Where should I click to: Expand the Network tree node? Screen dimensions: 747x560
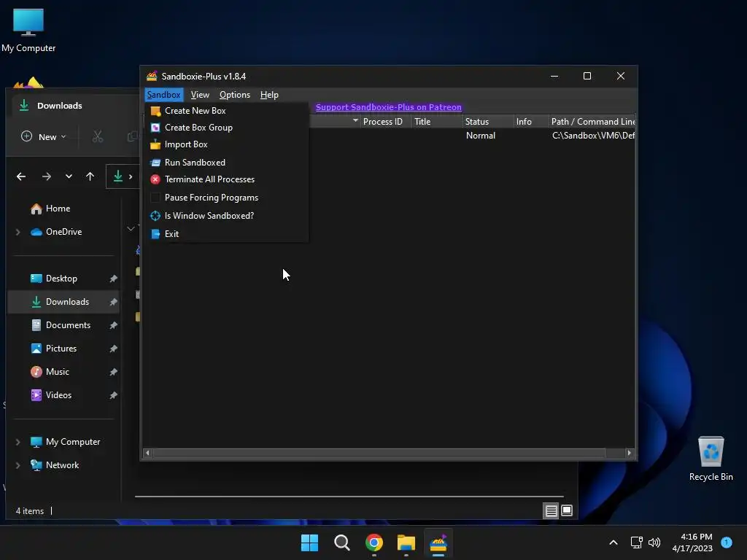point(18,465)
